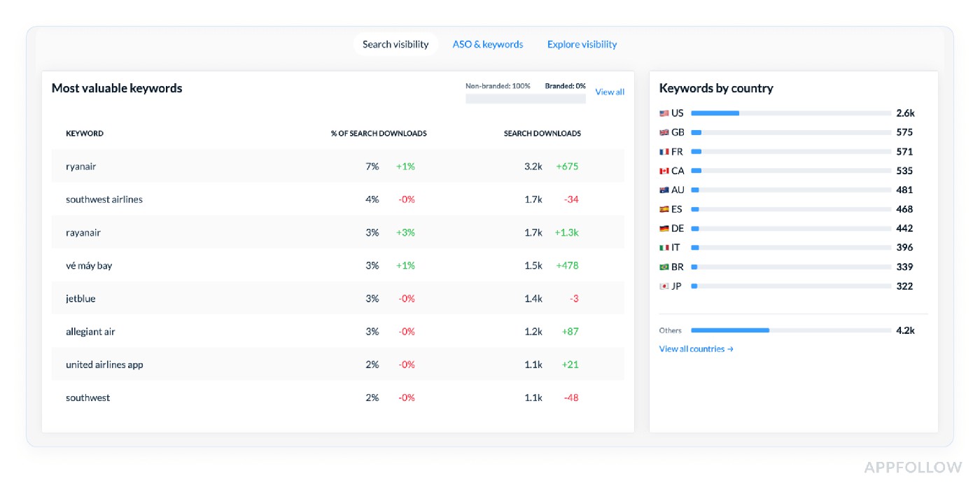Click the AU flag icon
This screenshot has width=980, height=492.
[x=664, y=190]
